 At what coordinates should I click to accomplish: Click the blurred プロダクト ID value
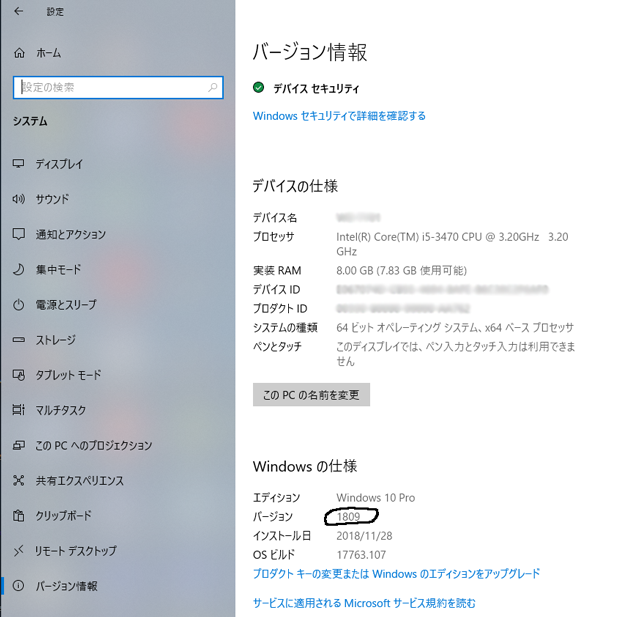[403, 308]
